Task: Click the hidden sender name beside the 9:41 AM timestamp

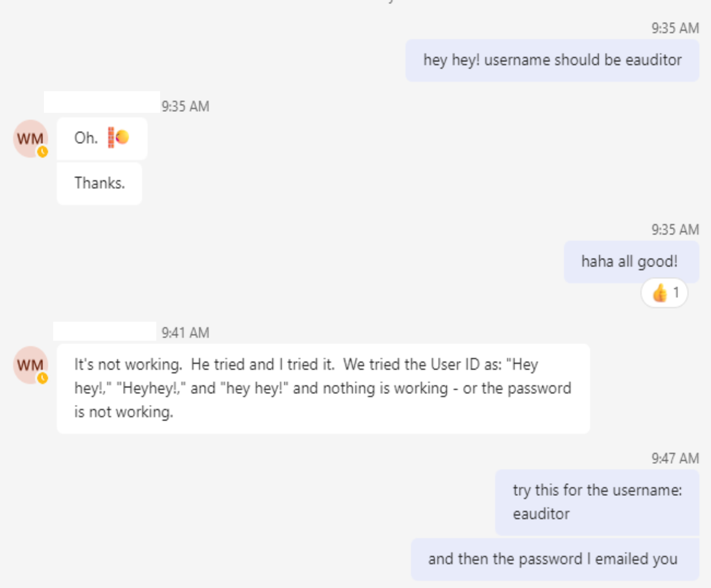Action: pyautogui.click(x=105, y=331)
